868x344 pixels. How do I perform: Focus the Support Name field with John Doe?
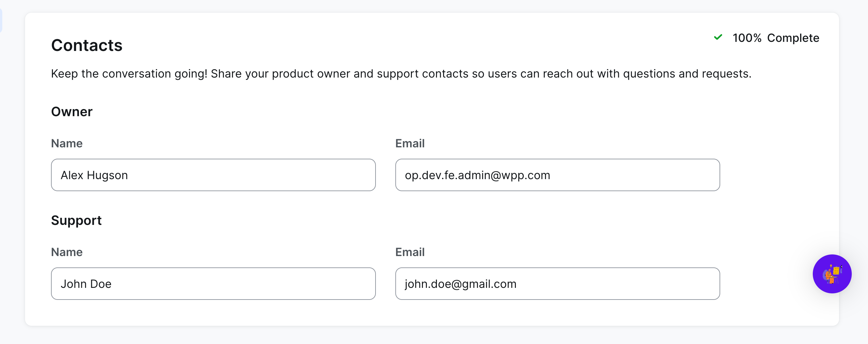[x=213, y=284]
